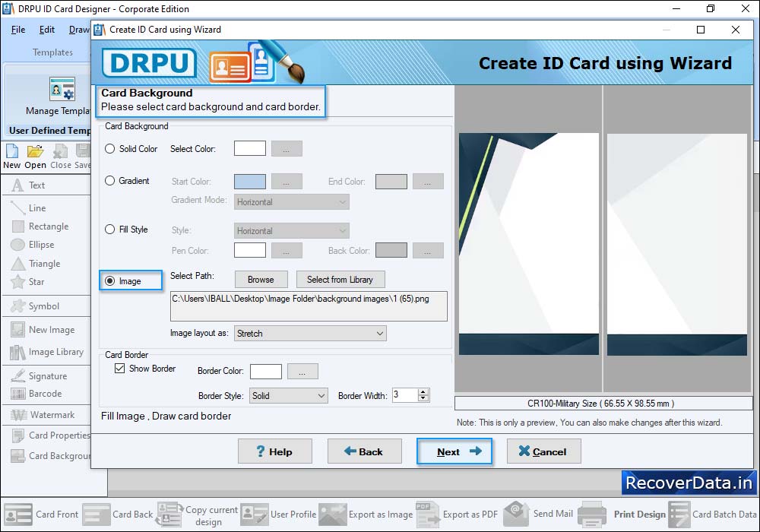Image resolution: width=760 pixels, height=532 pixels.
Task: Select the Text tool in sidebar
Action: 29,185
